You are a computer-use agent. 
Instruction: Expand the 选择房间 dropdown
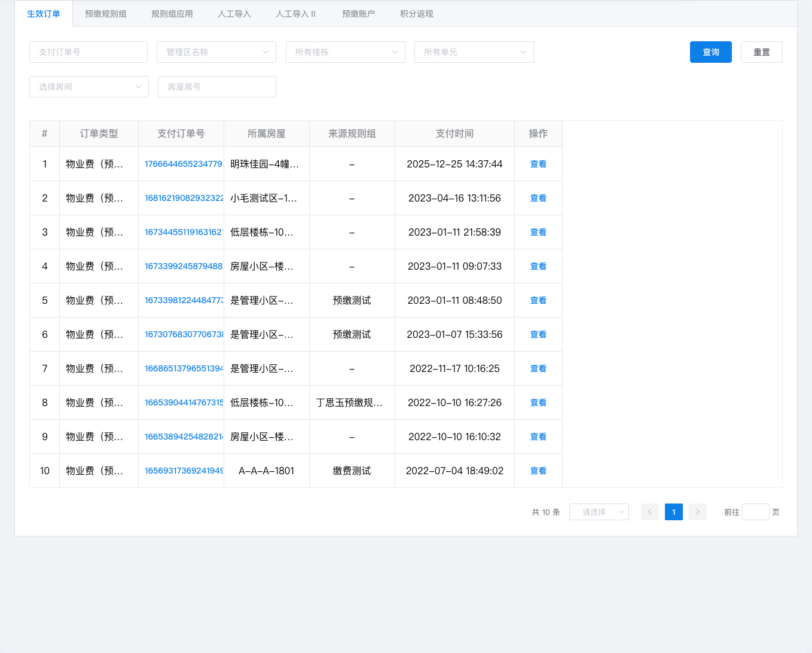click(88, 87)
